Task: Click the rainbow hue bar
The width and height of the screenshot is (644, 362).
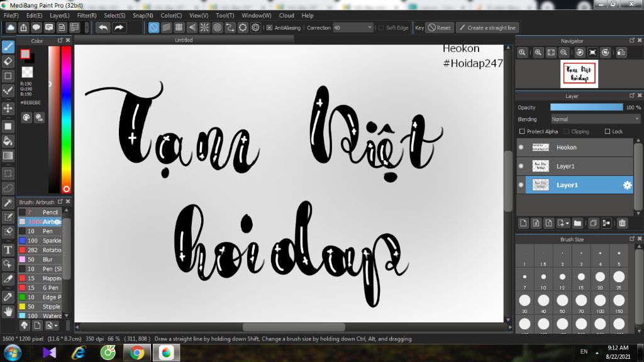Action: pyautogui.click(x=66, y=119)
